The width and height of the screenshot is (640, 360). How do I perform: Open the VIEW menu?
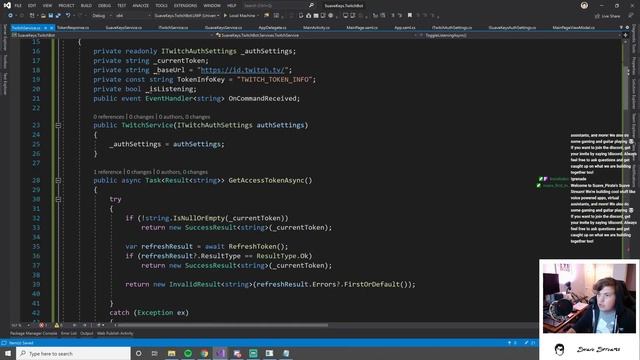click(47, 6)
